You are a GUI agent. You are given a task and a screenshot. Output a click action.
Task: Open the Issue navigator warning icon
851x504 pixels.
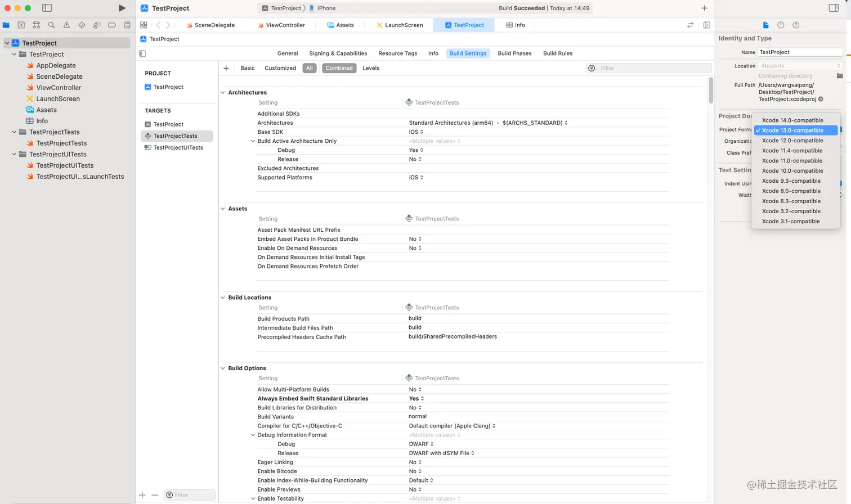66,25
